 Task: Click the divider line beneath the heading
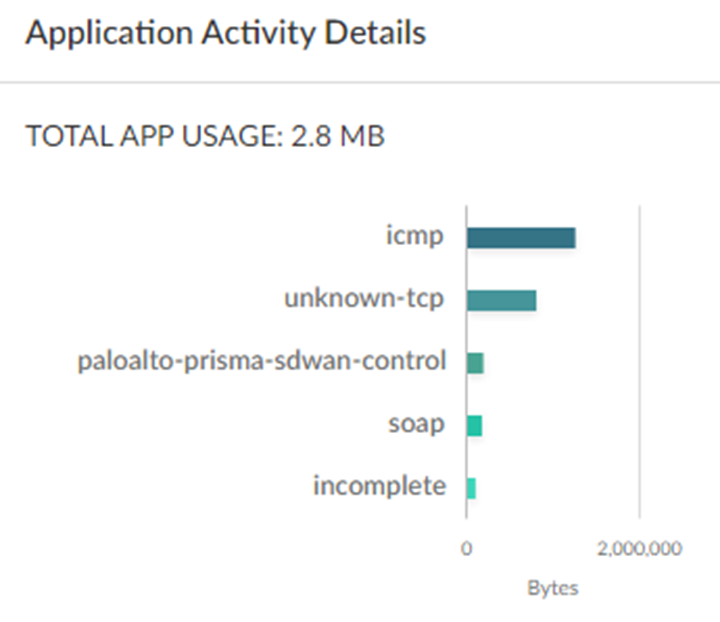coord(360,82)
